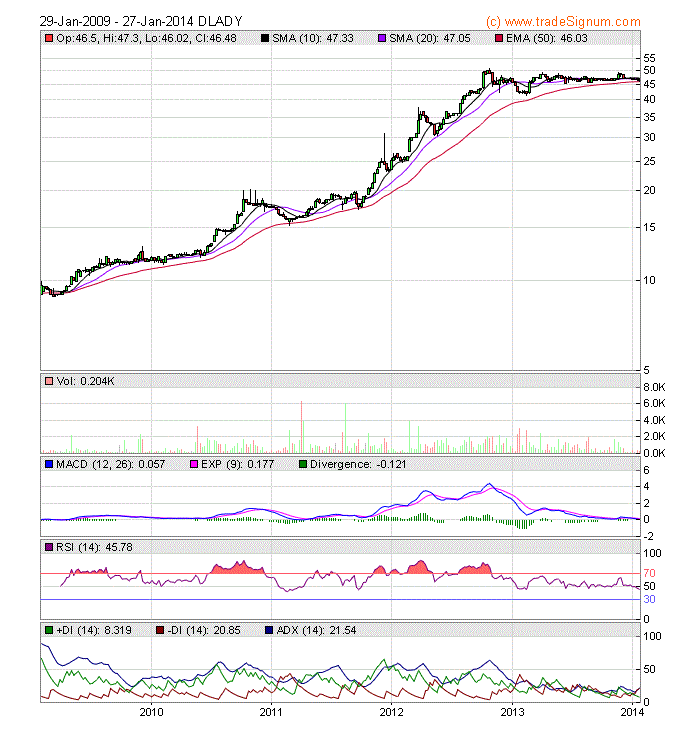Image resolution: width=680 pixels, height=733 pixels.
Task: Click the EMA (50): 46.03 label
Action: tap(546, 38)
